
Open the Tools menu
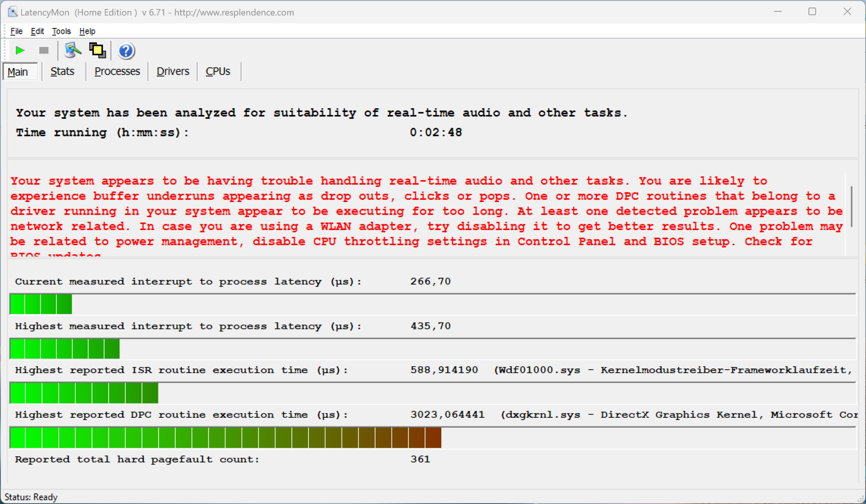coord(61,31)
